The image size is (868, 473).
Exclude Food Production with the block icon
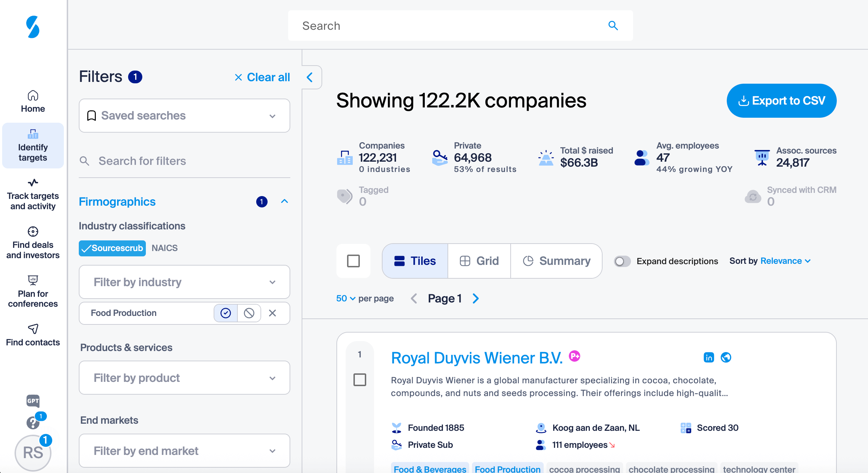pyautogui.click(x=249, y=313)
